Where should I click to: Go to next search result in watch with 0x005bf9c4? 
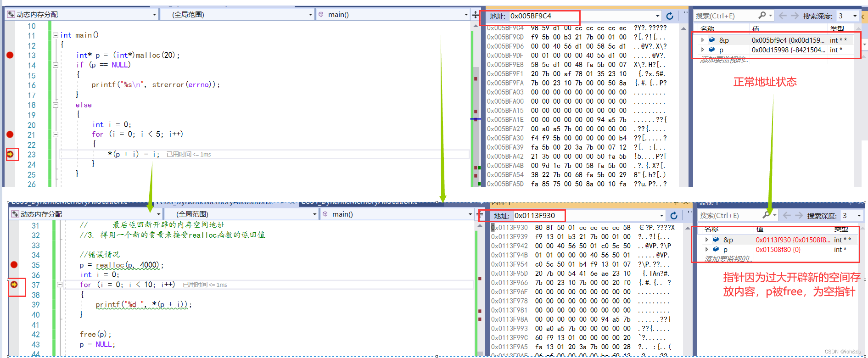click(x=795, y=16)
